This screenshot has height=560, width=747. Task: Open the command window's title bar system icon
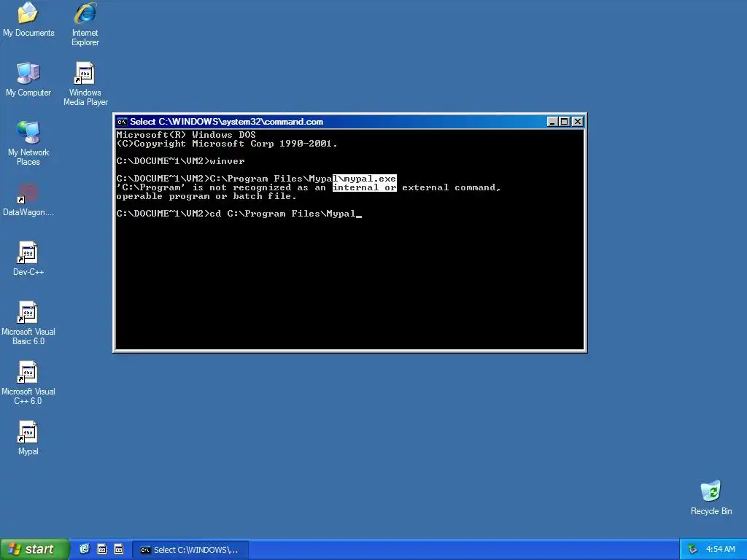coord(122,122)
